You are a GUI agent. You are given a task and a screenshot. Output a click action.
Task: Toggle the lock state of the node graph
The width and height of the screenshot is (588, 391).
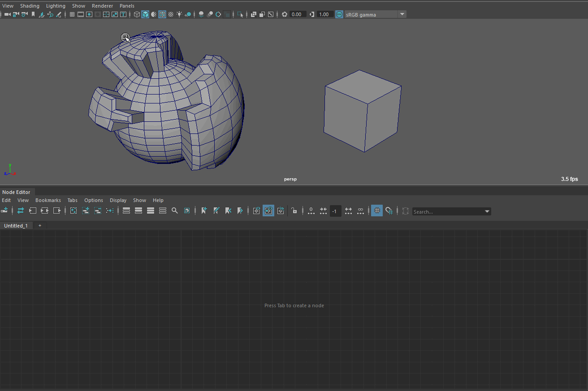coord(294,211)
